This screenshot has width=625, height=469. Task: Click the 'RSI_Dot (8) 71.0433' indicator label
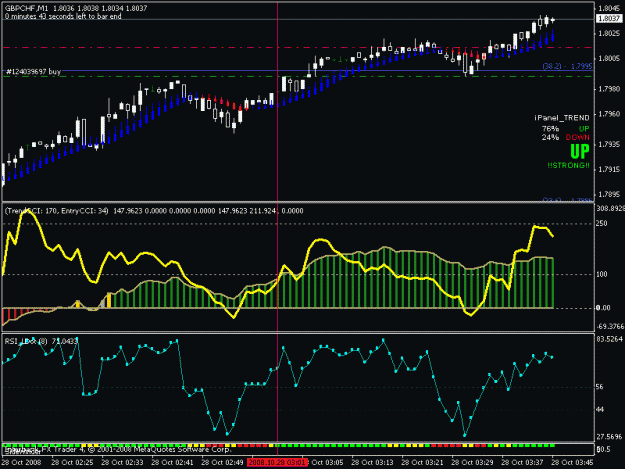tap(41, 341)
